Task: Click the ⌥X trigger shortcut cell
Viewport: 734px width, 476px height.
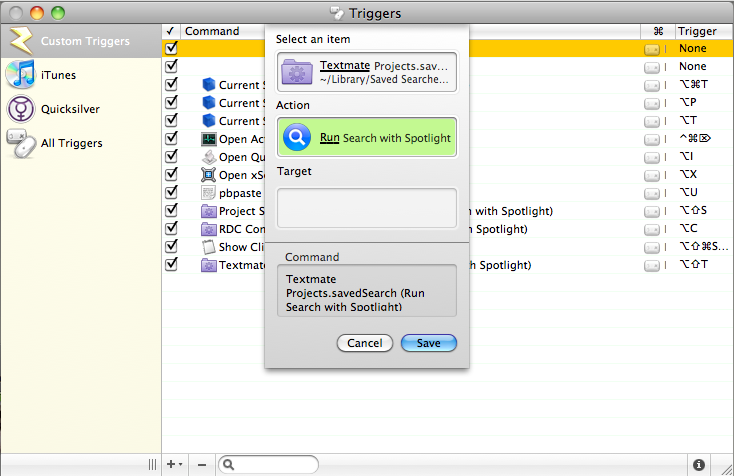Action: click(x=688, y=174)
